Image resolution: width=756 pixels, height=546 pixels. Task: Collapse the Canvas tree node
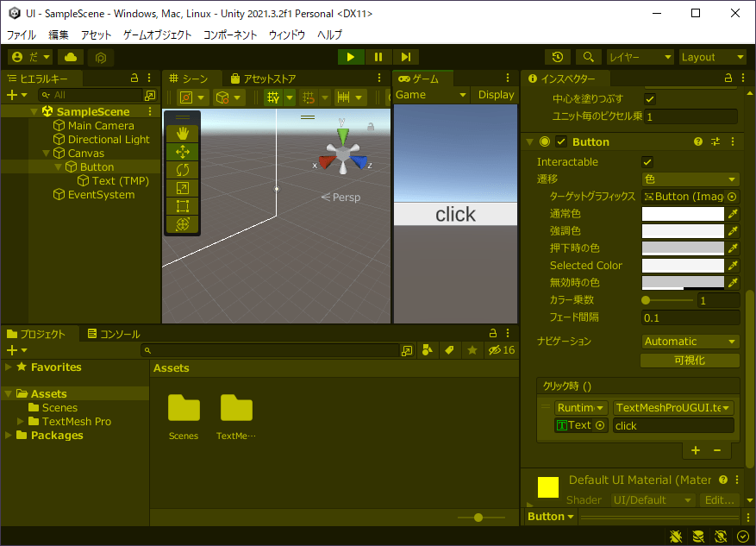pos(47,154)
